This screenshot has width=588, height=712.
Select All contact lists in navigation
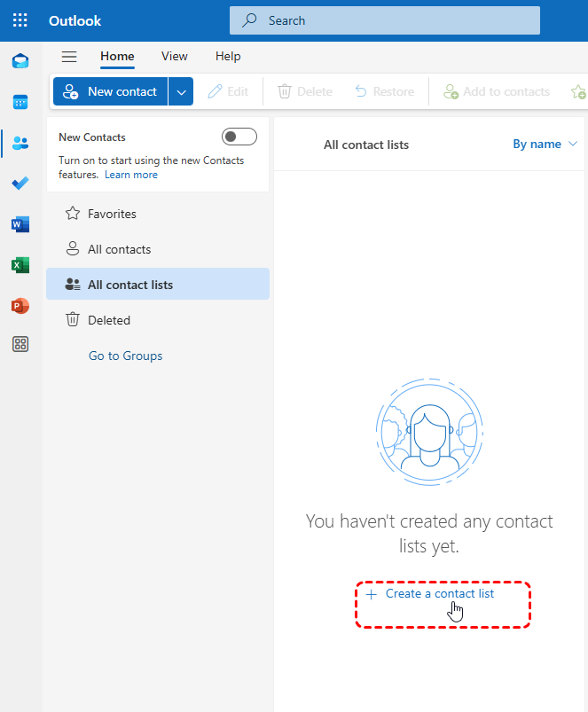point(158,285)
